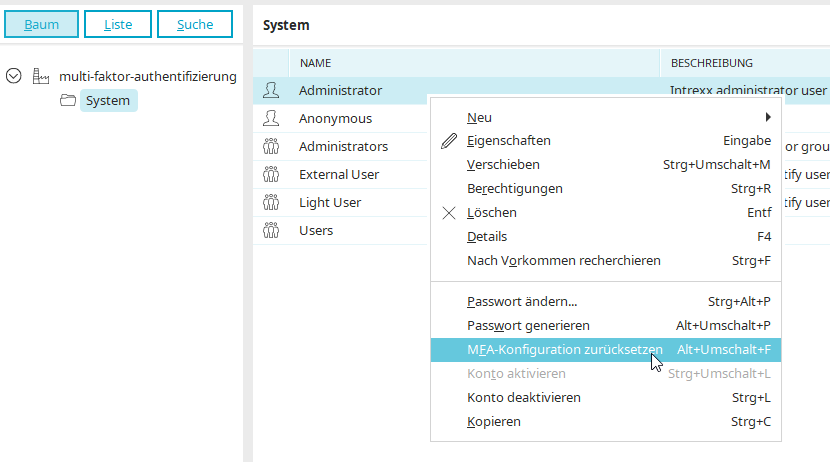The height and width of the screenshot is (462, 830).
Task: Click the Anonymous user icon
Action: [271, 118]
